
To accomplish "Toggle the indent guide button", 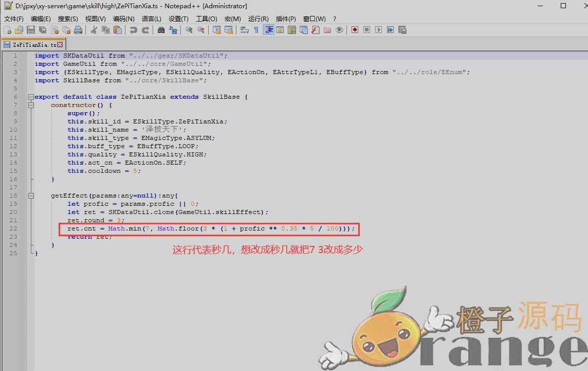I will point(268,30).
